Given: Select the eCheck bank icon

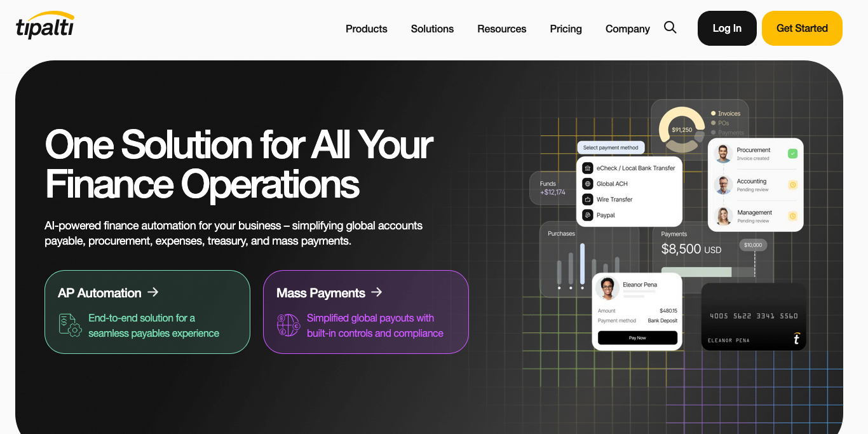Looking at the screenshot, I should 588,168.
